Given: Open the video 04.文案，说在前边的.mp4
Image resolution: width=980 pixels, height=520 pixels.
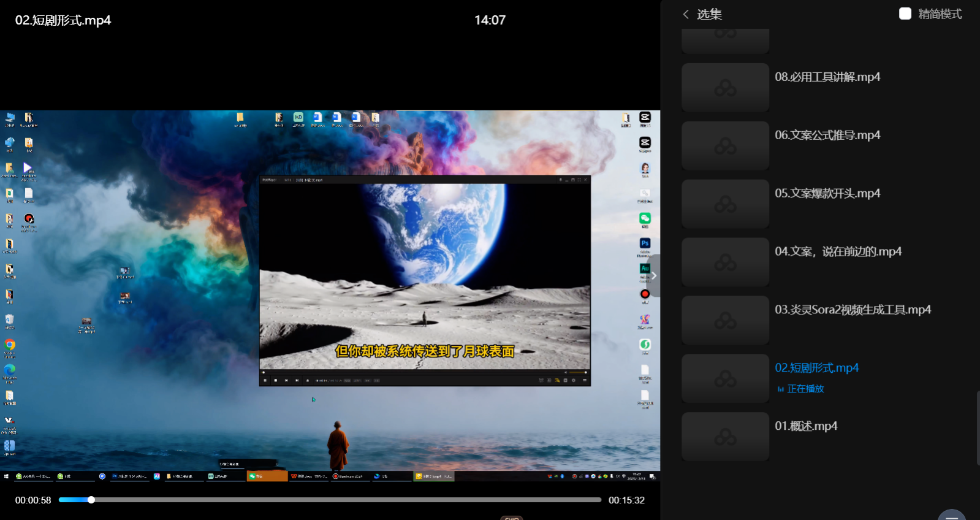Looking at the screenshot, I should (x=838, y=251).
